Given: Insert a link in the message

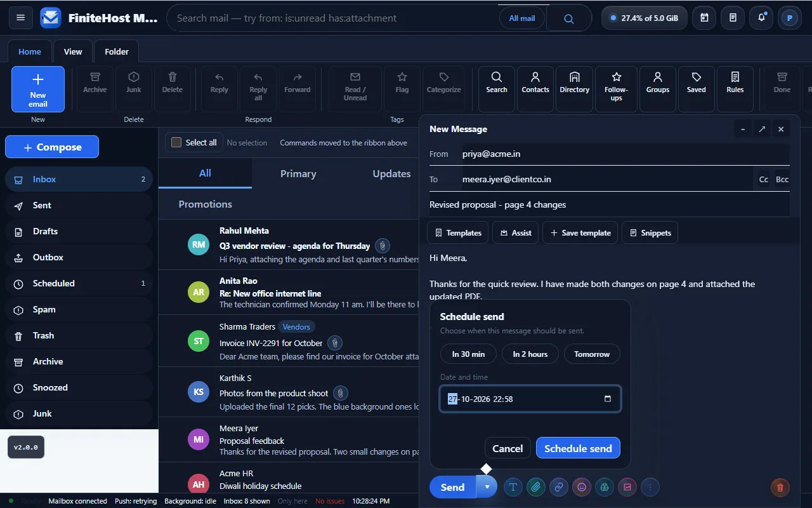Looking at the screenshot, I should pos(559,487).
